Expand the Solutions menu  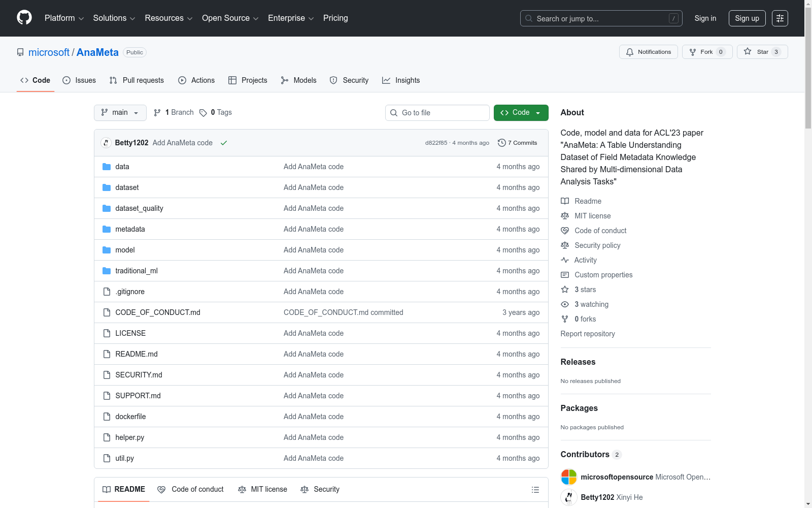[114, 18]
